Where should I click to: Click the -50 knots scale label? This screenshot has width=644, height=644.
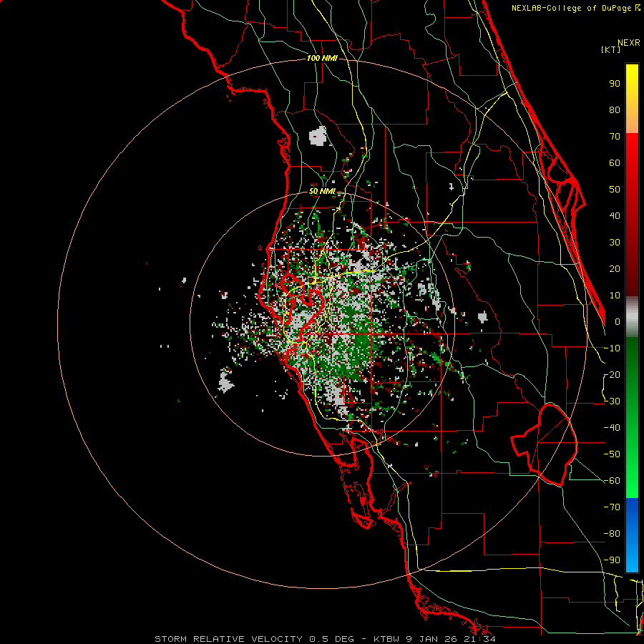tap(612, 454)
